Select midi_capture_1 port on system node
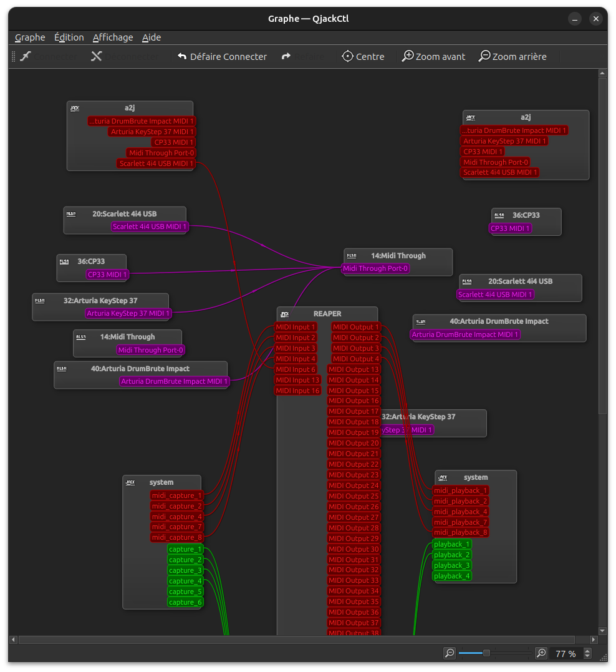 [176, 495]
